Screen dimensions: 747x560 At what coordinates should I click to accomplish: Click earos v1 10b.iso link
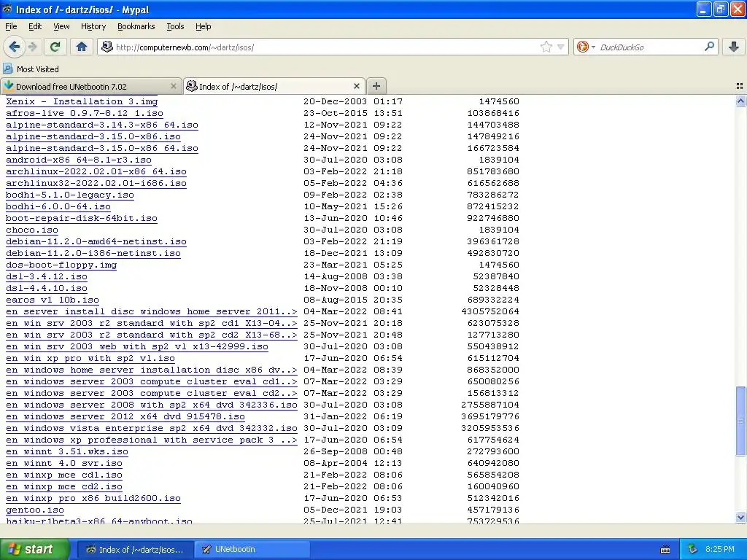[53, 300]
